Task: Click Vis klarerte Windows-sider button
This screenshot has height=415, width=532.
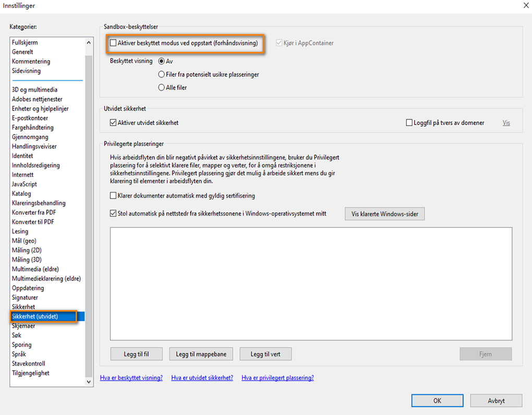Action: (385, 214)
